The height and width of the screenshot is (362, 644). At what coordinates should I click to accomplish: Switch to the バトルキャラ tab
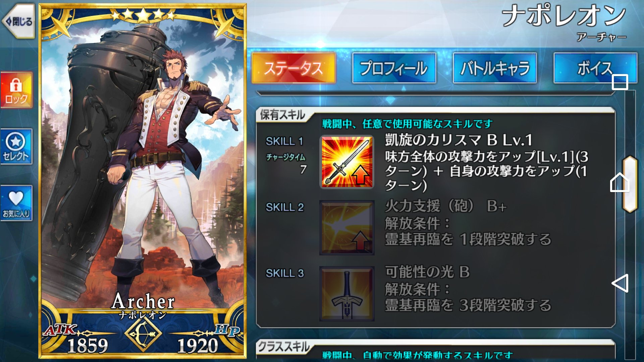pyautogui.click(x=495, y=68)
